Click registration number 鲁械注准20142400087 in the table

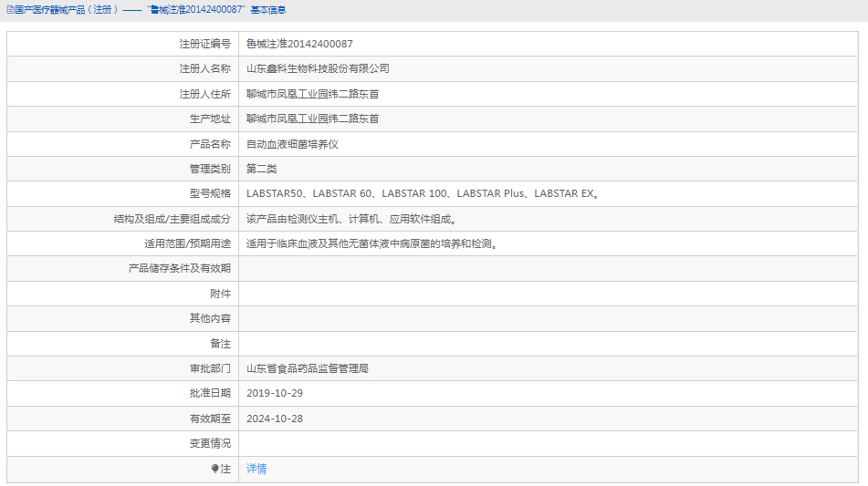(x=299, y=44)
